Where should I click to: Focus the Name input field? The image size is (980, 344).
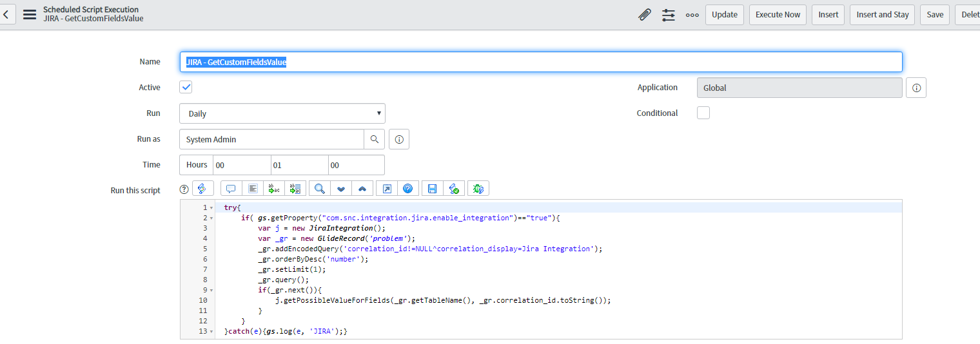(540, 62)
